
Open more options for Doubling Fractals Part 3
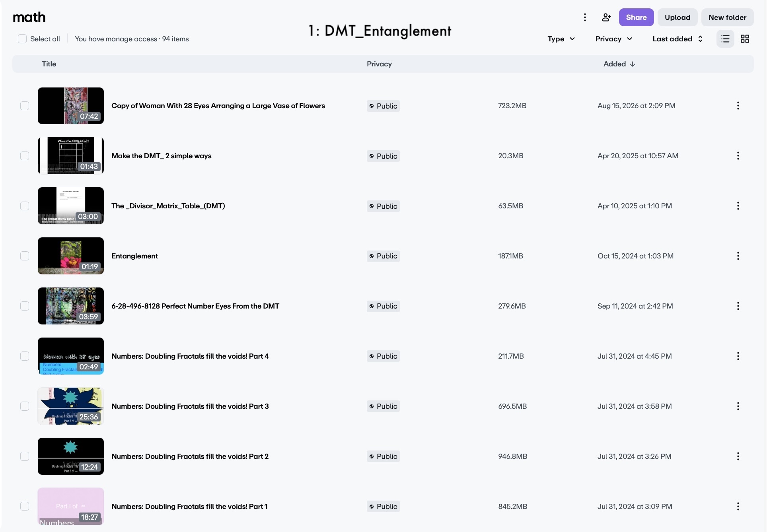(738, 406)
